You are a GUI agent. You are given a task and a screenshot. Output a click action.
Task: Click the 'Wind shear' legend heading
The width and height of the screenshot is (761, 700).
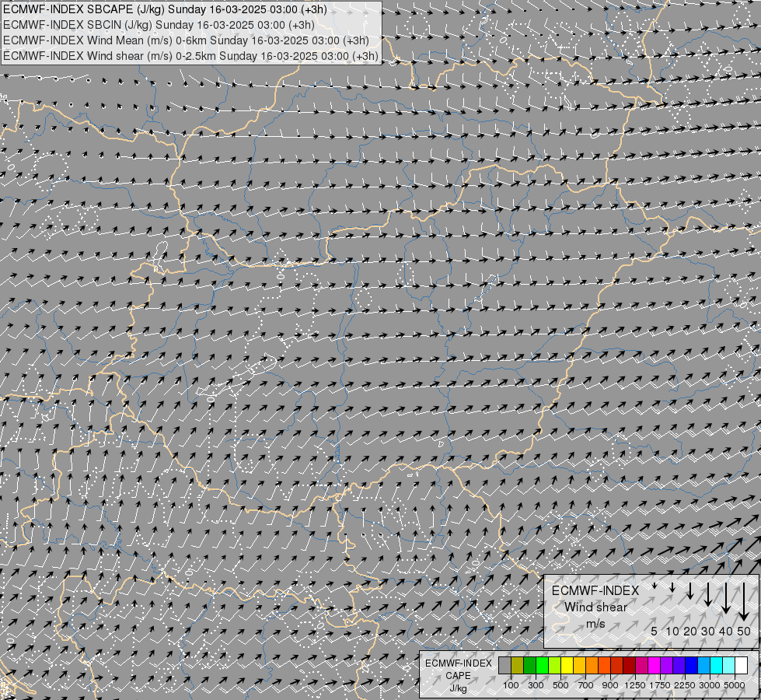click(x=595, y=607)
